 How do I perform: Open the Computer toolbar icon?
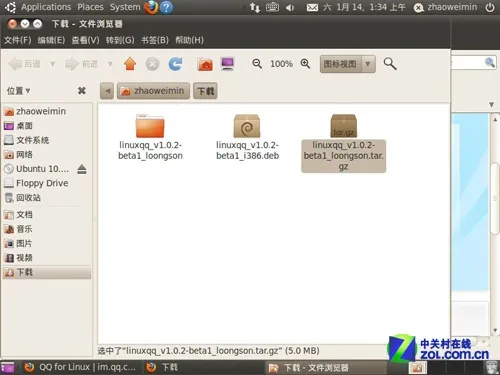[228, 64]
